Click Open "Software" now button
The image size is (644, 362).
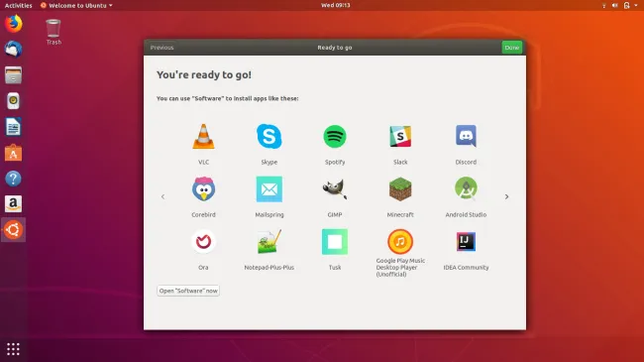[188, 291]
